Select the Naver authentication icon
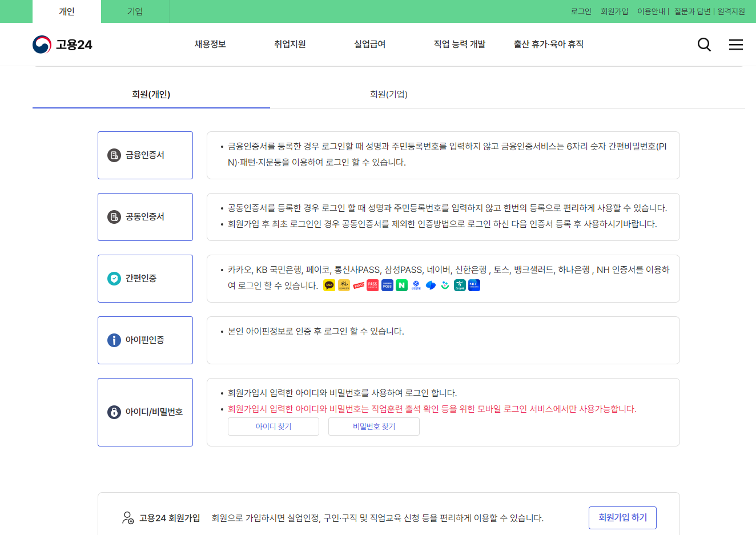 pos(401,285)
